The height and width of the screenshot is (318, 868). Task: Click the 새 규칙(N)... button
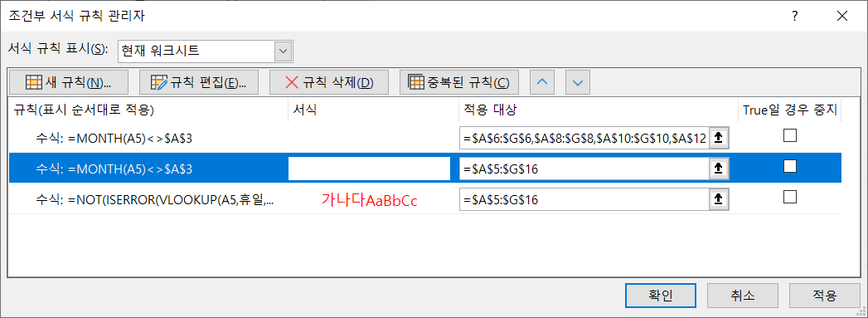click(69, 82)
